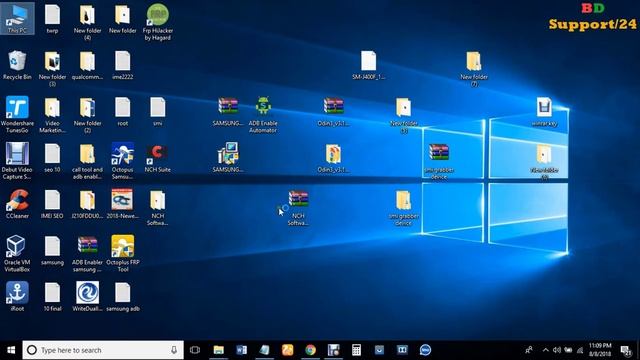
Task: Select the New folder (7) icon
Action: tap(474, 69)
